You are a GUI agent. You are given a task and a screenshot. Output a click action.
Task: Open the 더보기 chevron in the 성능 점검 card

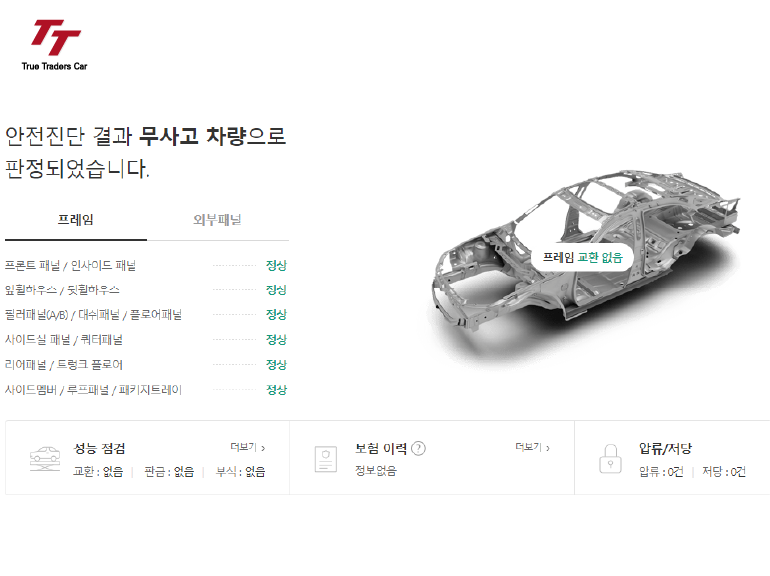[x=248, y=447]
